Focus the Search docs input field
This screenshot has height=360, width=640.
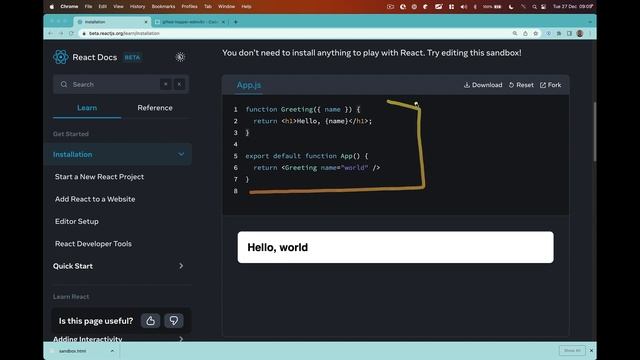[x=121, y=84]
